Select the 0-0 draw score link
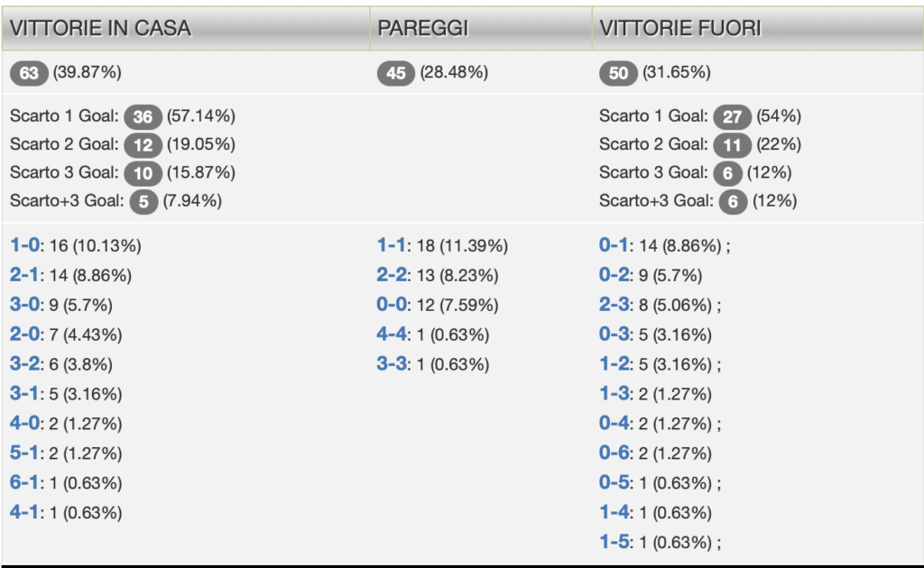Viewport: 924px width, 568px height. pos(391,305)
